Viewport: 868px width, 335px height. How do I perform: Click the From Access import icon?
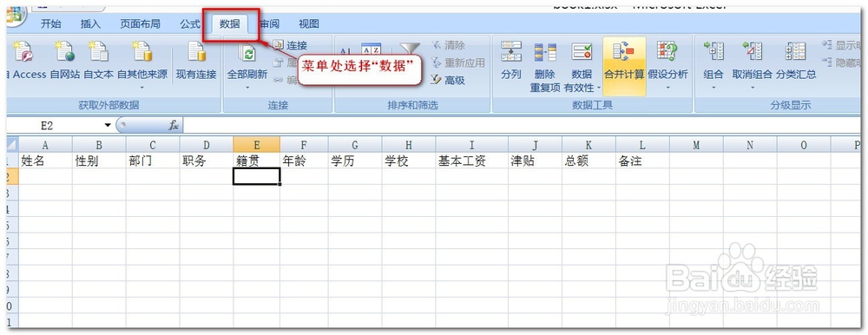tap(23, 51)
